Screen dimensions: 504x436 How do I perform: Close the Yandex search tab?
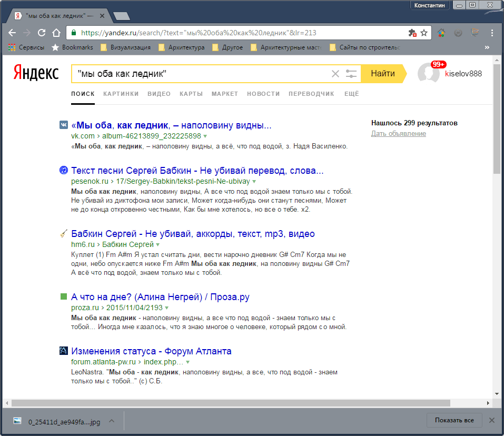tap(102, 16)
